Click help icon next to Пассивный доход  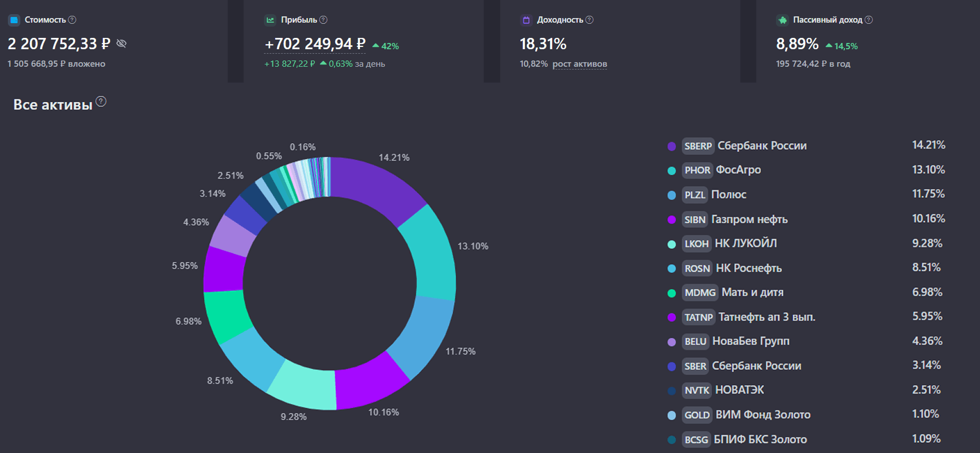pyautogui.click(x=869, y=20)
